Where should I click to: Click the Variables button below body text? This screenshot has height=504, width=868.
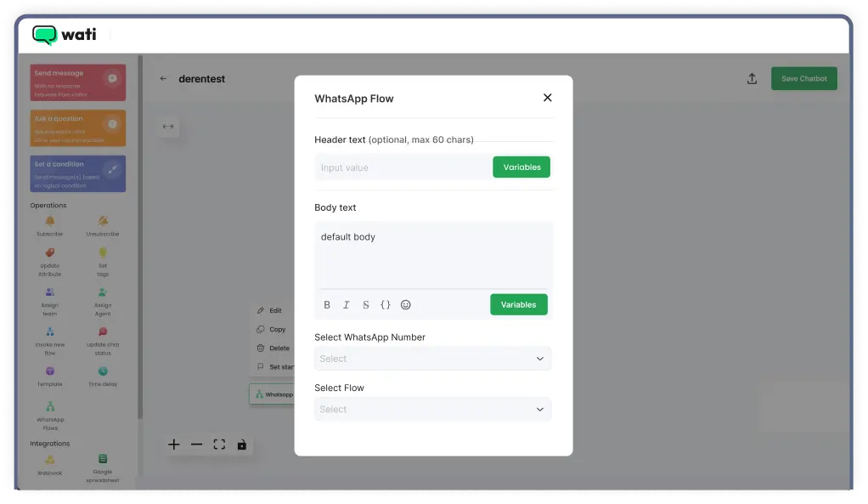[x=518, y=304]
